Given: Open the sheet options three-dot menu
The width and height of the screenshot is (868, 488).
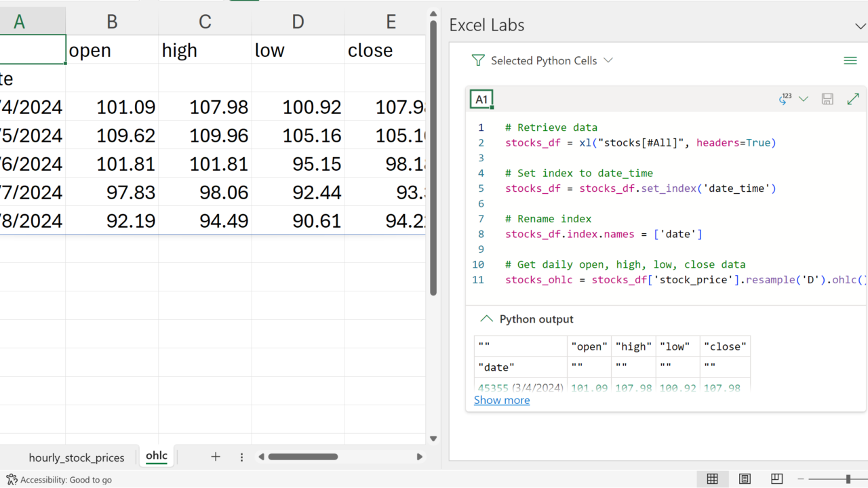Looking at the screenshot, I should pyautogui.click(x=241, y=457).
